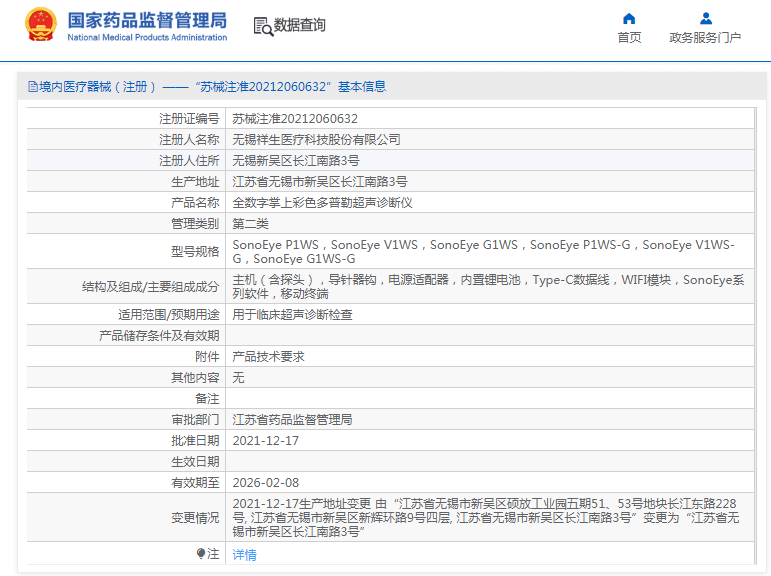Screen dimensions: 771x576
Task: Click the document icon before 境内医疗器械
Action: pyautogui.click(x=32, y=87)
